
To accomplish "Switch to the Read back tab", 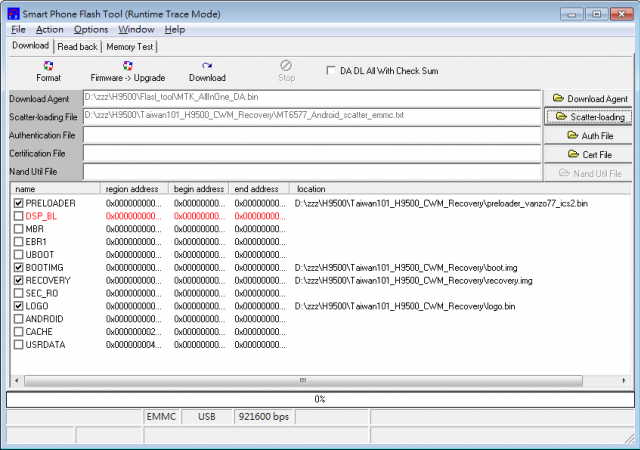I will click(78, 47).
